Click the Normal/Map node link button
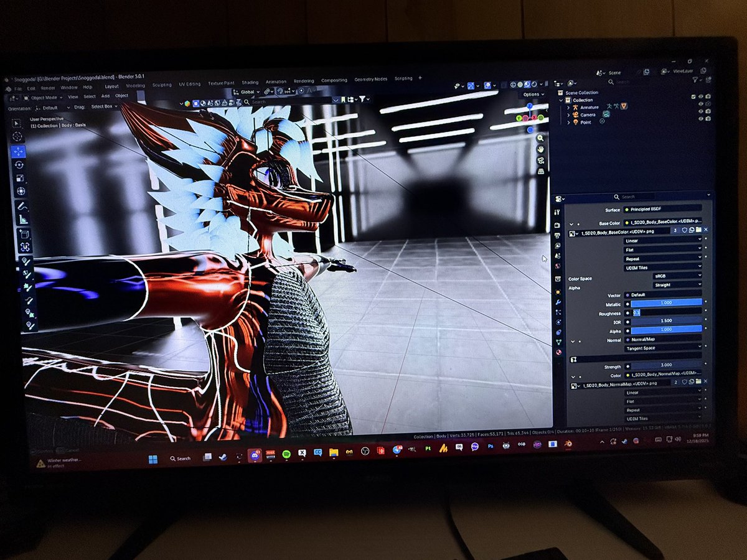This screenshot has height=560, width=747. coord(663,339)
